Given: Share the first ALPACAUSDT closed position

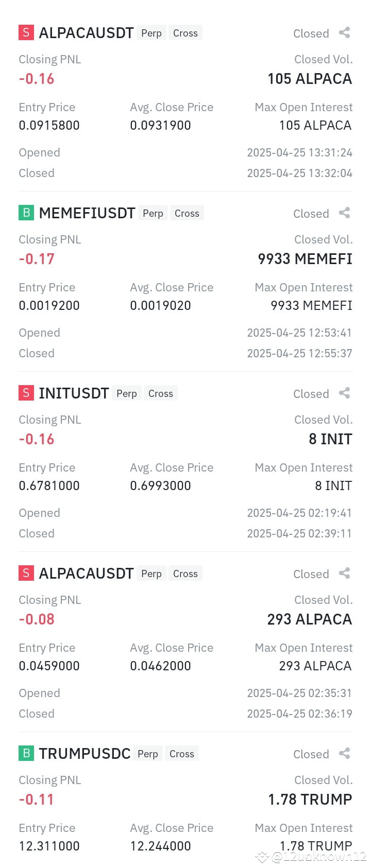Looking at the screenshot, I should click(x=344, y=33).
